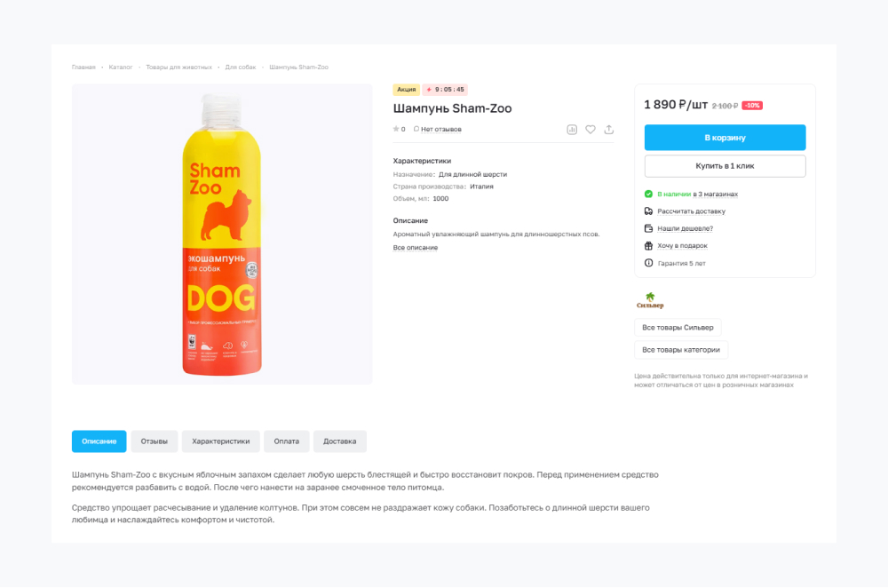Click the Sham-Zoo shampoo product image

click(x=221, y=234)
